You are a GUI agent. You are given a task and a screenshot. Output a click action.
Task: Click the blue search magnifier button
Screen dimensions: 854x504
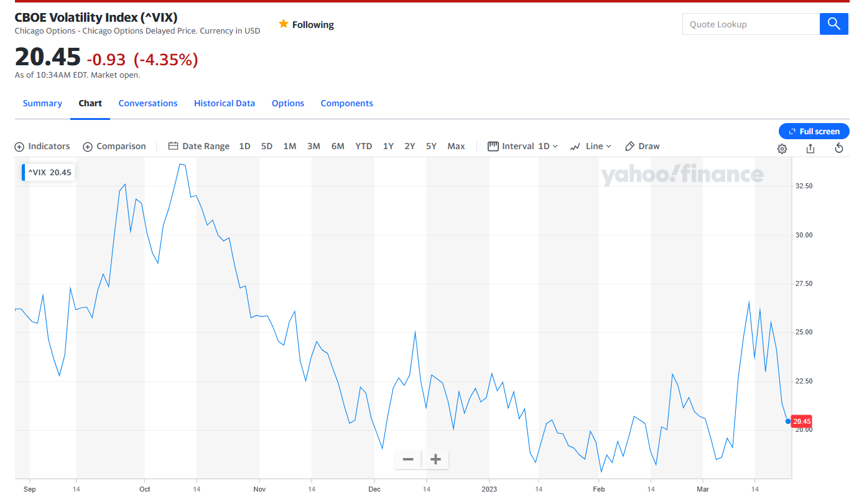click(x=834, y=24)
